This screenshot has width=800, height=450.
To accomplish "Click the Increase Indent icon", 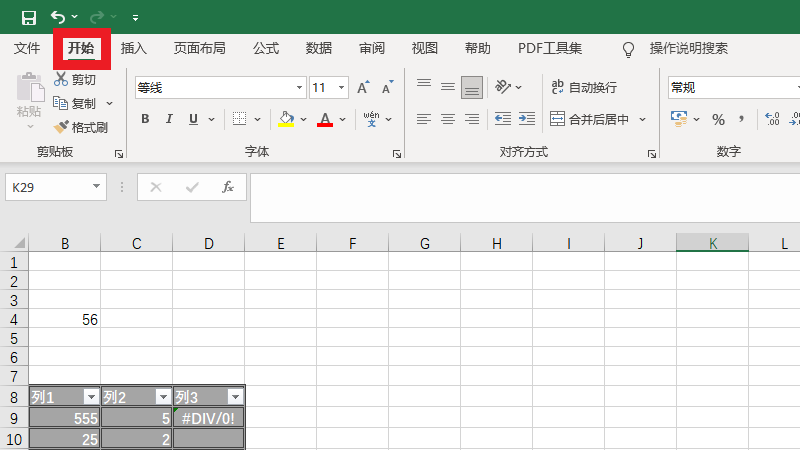I will tap(525, 119).
